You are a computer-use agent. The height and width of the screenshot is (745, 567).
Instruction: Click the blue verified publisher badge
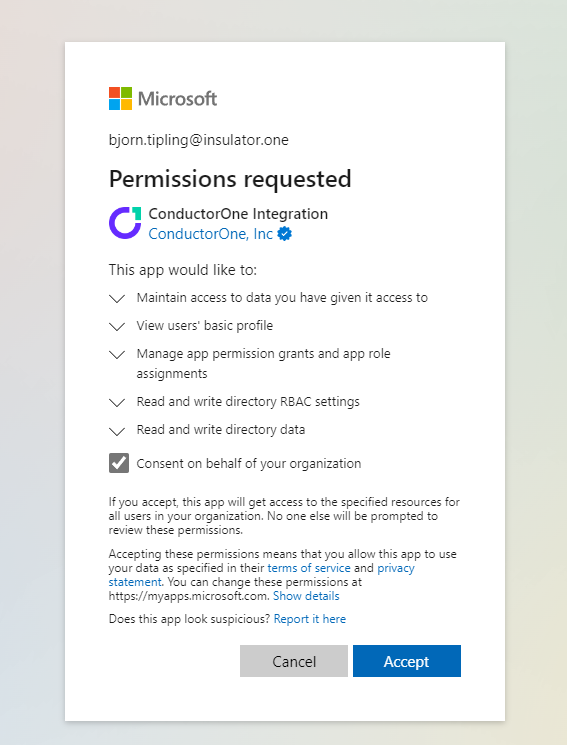click(285, 234)
